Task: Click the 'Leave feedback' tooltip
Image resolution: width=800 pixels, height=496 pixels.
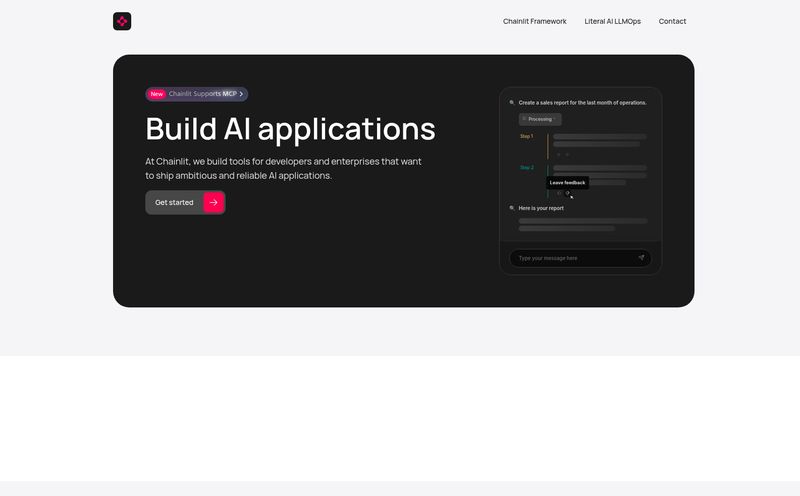Action: pyautogui.click(x=567, y=183)
